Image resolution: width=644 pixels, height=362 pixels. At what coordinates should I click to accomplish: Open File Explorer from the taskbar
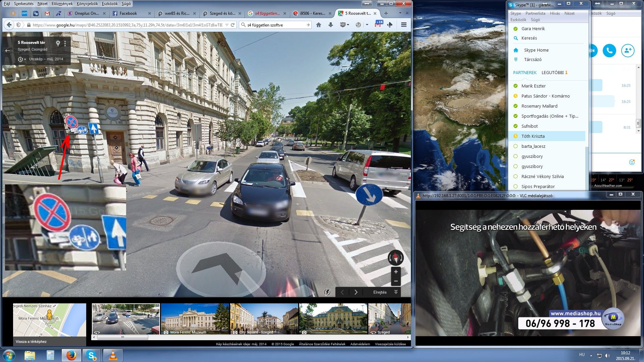click(30, 355)
